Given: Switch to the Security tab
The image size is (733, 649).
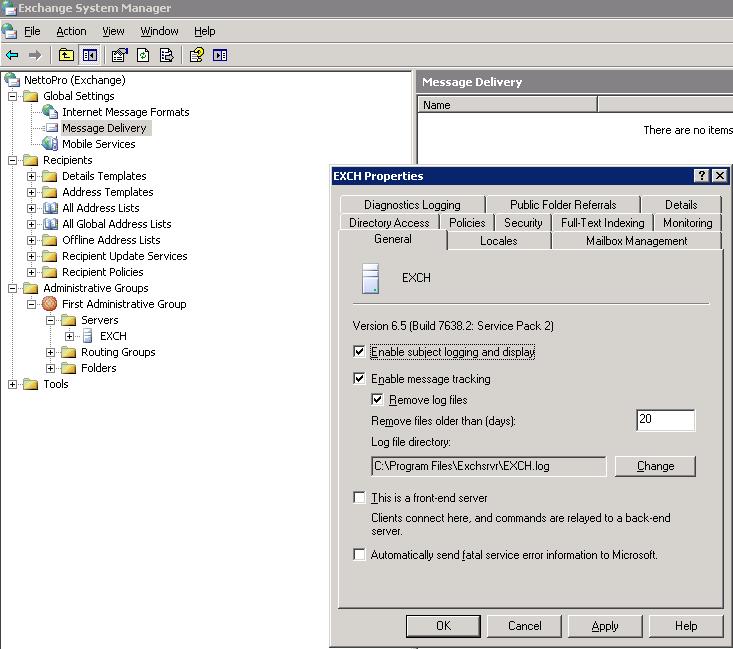Looking at the screenshot, I should point(523,223).
